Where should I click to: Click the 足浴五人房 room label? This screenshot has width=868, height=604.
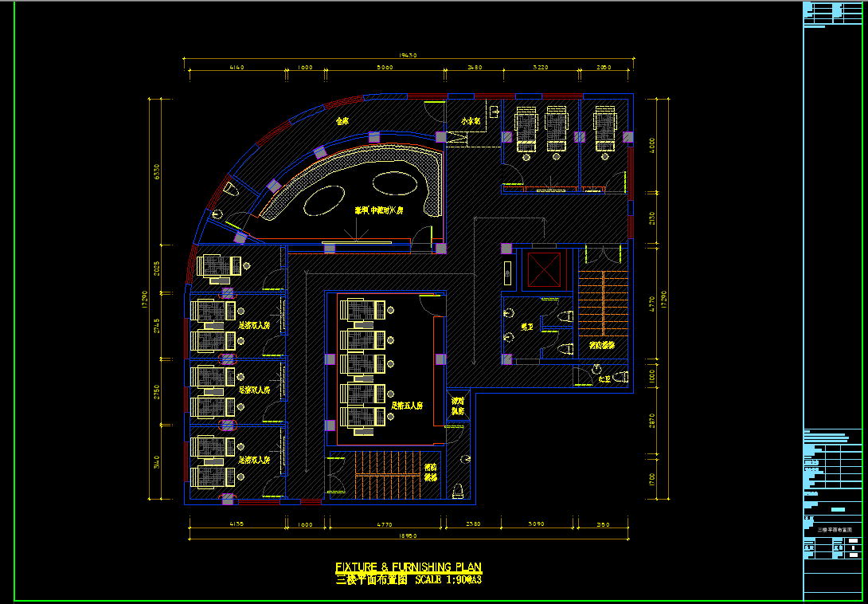pyautogui.click(x=407, y=405)
